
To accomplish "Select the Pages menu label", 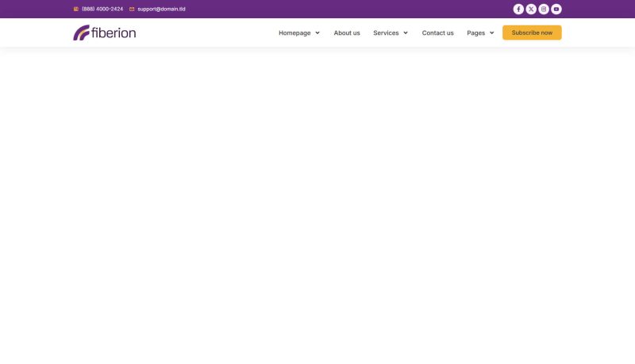I will [x=475, y=33].
